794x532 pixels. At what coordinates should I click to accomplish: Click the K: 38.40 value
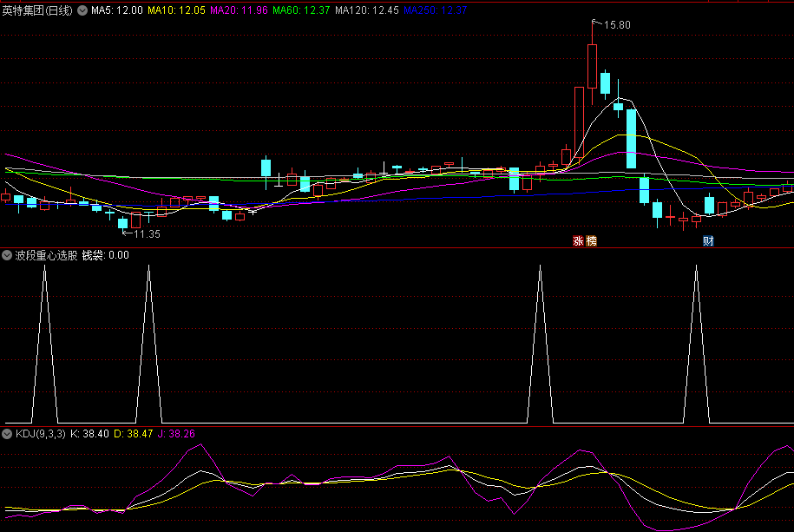tap(89, 434)
